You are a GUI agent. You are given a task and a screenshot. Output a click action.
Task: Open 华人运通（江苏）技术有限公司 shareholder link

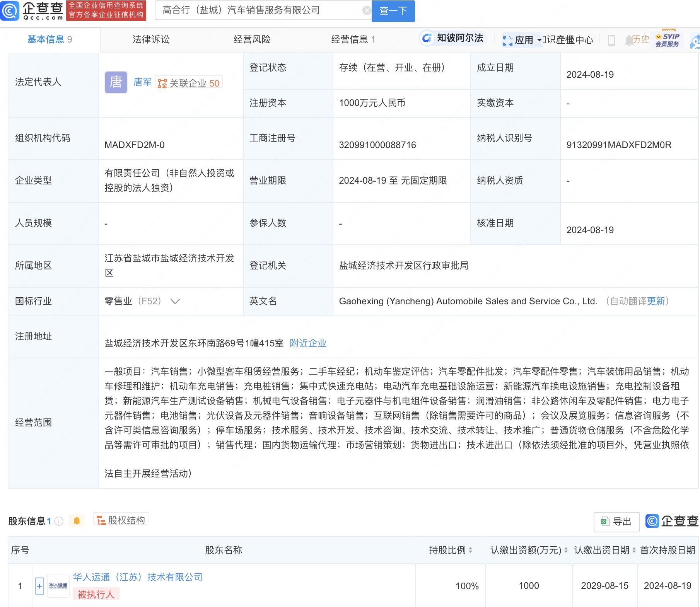138,577
